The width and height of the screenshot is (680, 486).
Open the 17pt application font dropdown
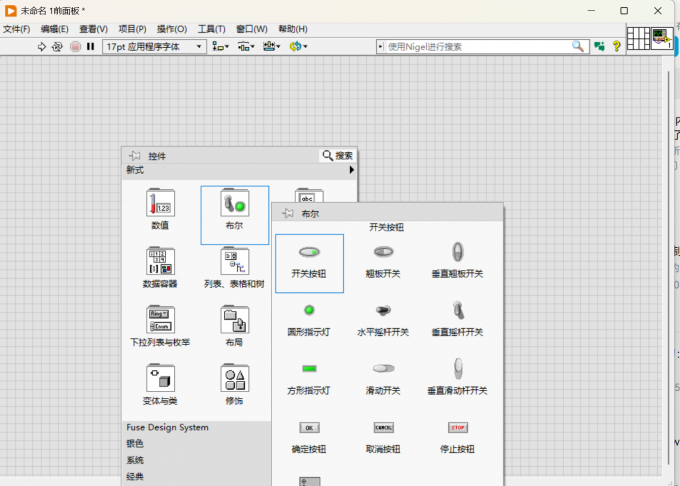pyautogui.click(x=154, y=46)
